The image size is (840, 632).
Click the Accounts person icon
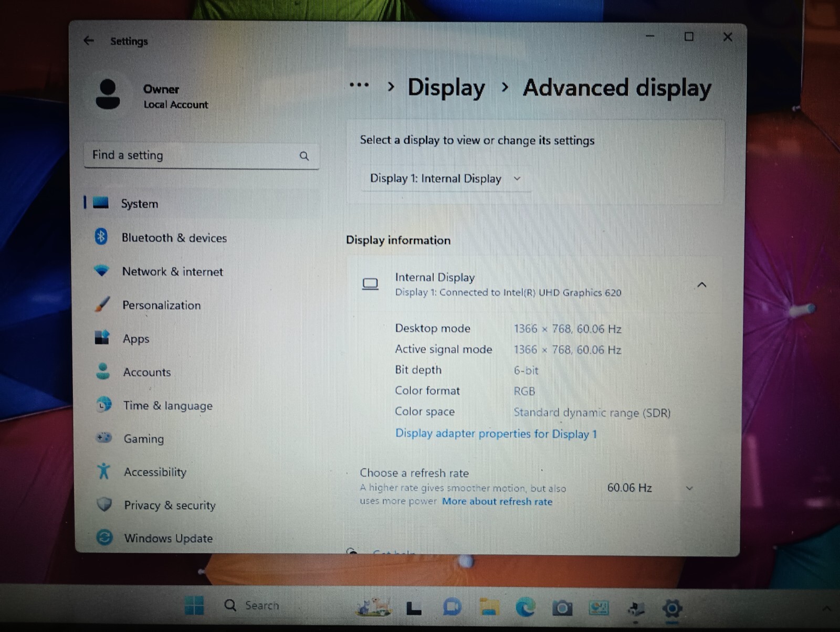[x=103, y=371]
